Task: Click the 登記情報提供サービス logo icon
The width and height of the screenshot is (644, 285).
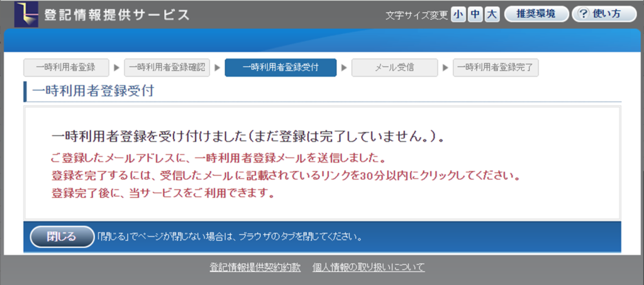Action: 26,14
